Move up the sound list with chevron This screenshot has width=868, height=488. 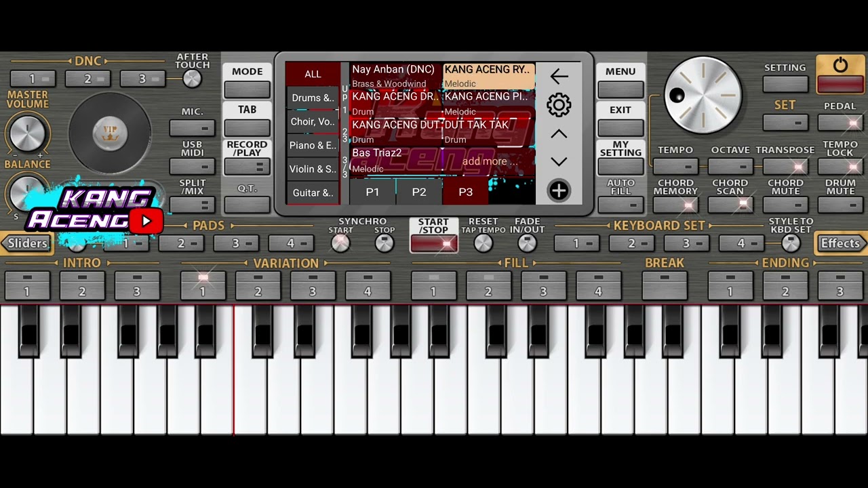[559, 134]
